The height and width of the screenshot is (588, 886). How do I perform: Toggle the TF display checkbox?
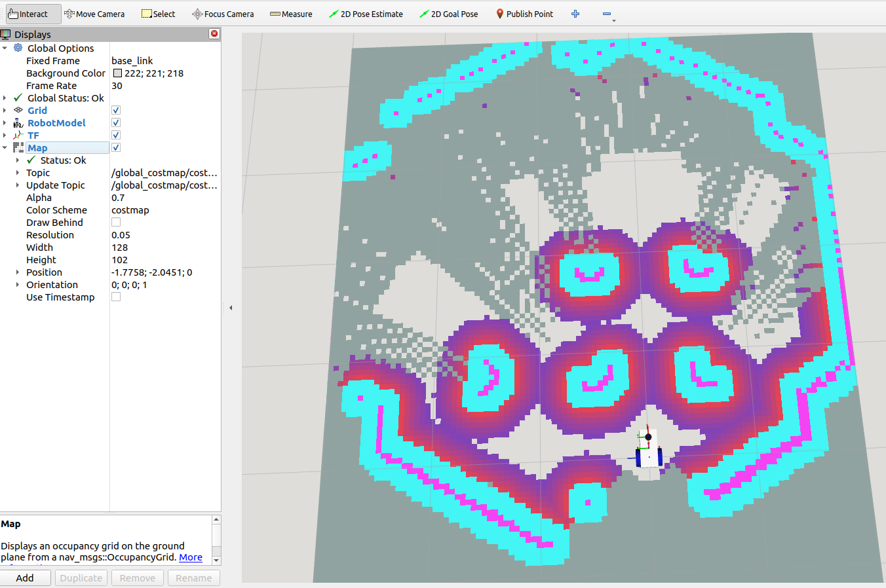pos(116,135)
